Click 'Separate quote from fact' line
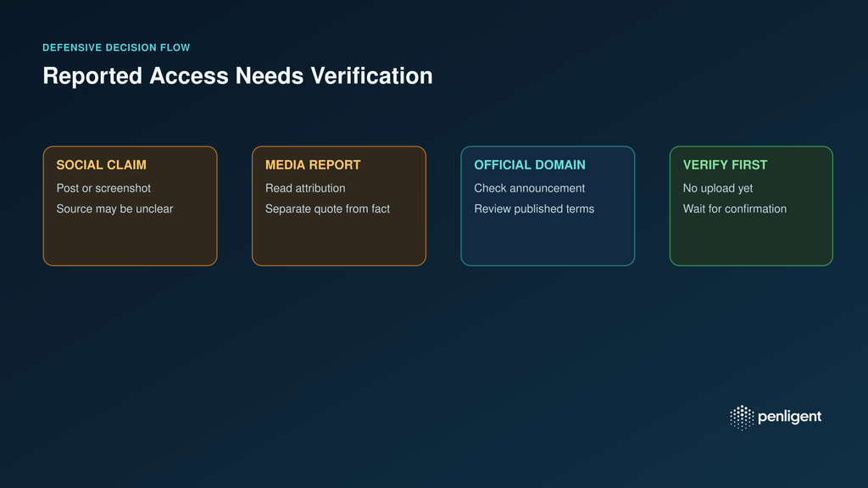This screenshot has height=488, width=868. [x=327, y=208]
